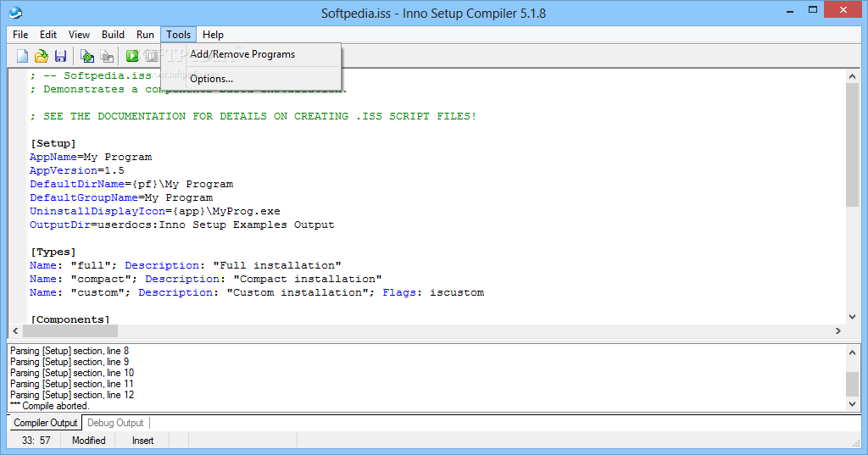Viewport: 868px width, 455px height.
Task: Close the Inno Setup Compiler window
Action: (x=843, y=10)
